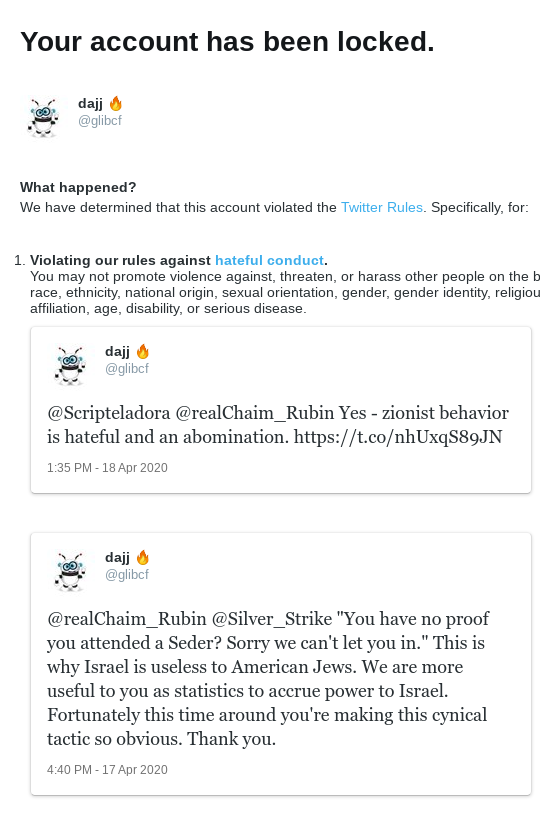Click the dajj robot avatar at top
The height and width of the screenshot is (819, 540).
tap(43, 118)
